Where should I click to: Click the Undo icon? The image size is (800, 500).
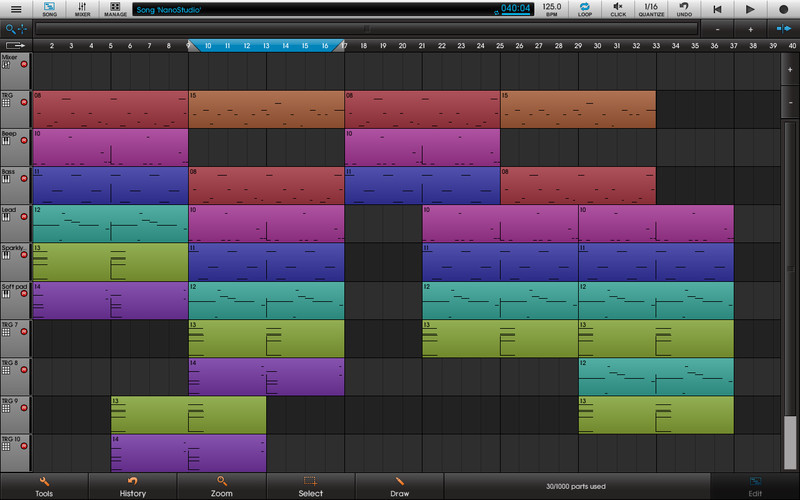tap(684, 9)
